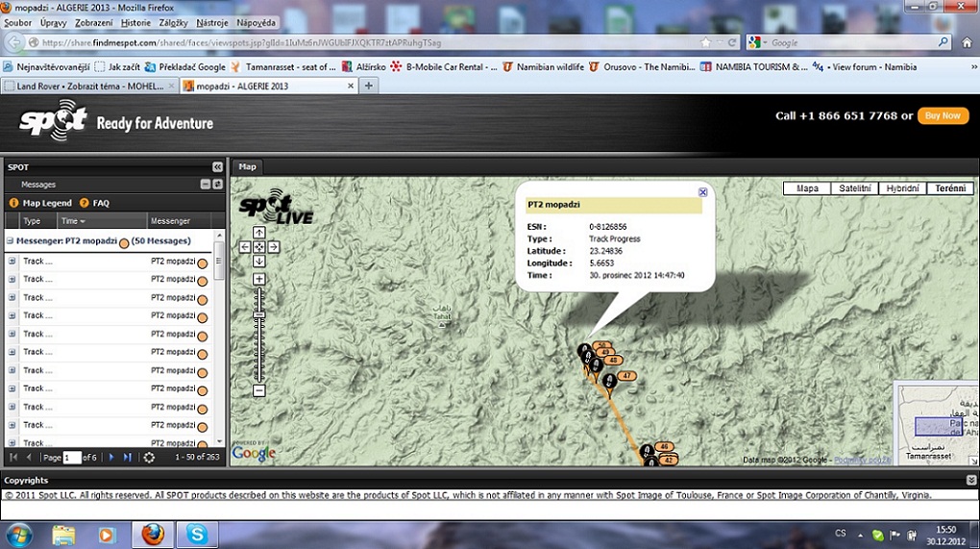Switch map view to Mapa
The image size is (980, 549).
tap(807, 188)
